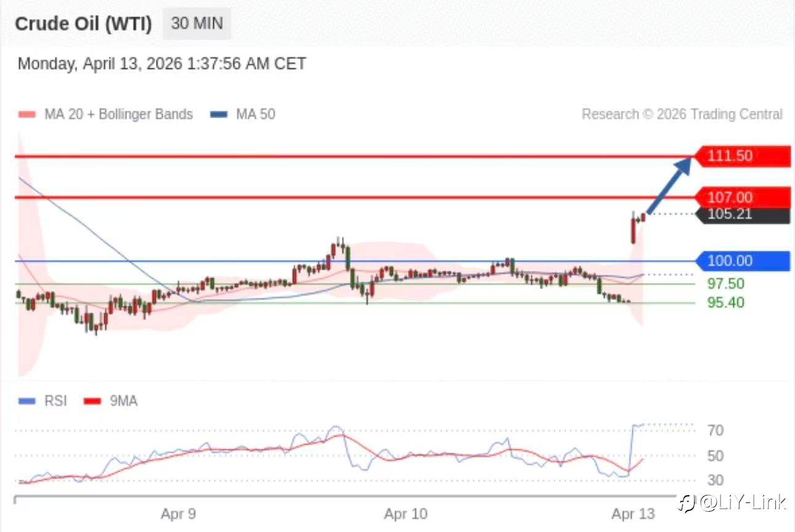Click the 105.21 current price tag

tap(743, 214)
